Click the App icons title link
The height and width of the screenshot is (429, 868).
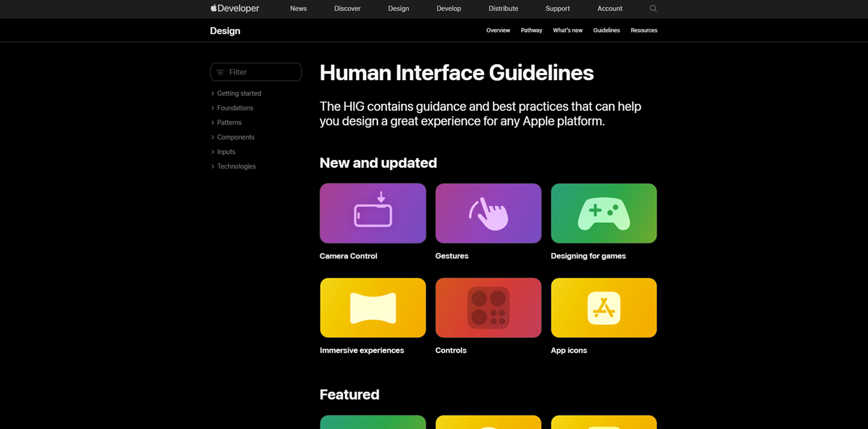pyautogui.click(x=568, y=351)
